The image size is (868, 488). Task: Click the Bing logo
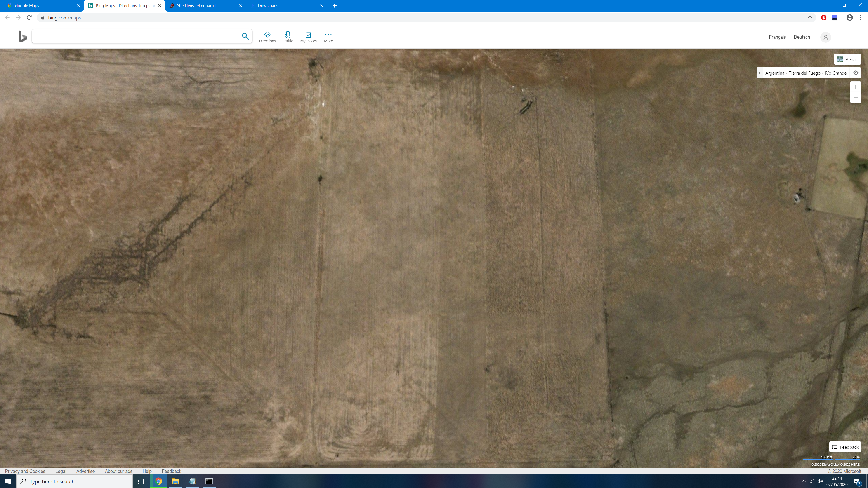[x=23, y=36]
